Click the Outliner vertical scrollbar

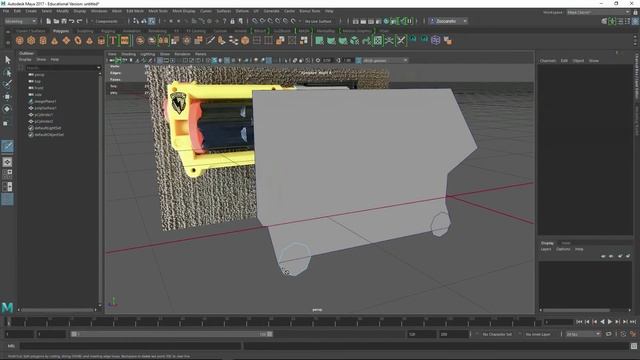click(x=100, y=190)
